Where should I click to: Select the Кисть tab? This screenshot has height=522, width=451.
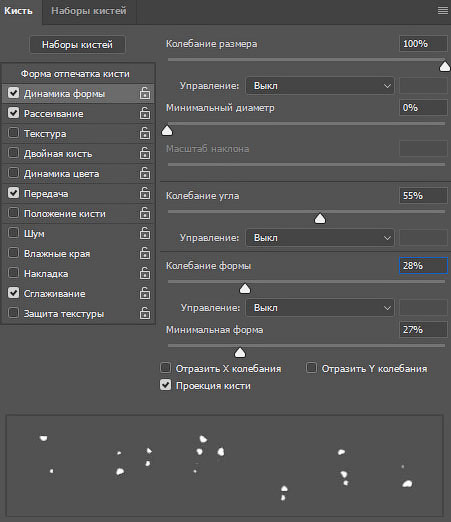[x=18, y=11]
